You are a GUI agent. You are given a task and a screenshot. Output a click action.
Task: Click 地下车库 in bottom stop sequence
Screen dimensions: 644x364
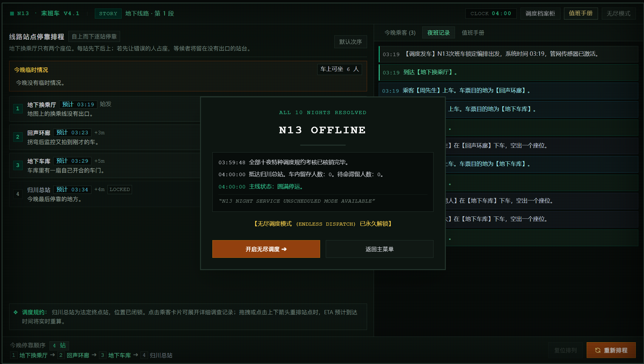point(119,355)
